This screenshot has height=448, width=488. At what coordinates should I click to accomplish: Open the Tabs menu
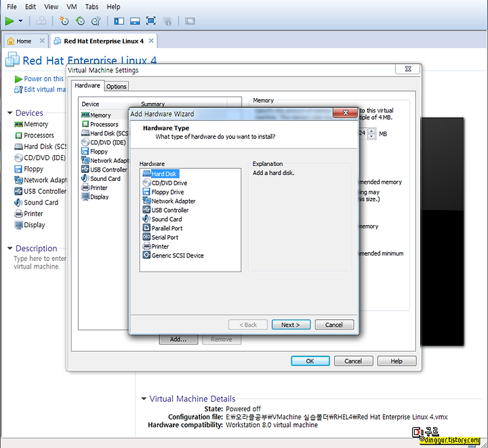(x=91, y=7)
